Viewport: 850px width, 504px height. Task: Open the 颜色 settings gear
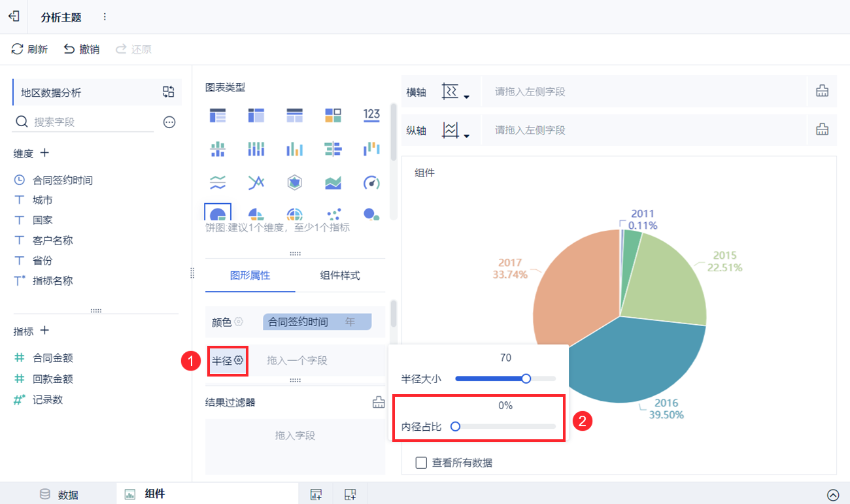point(239,322)
